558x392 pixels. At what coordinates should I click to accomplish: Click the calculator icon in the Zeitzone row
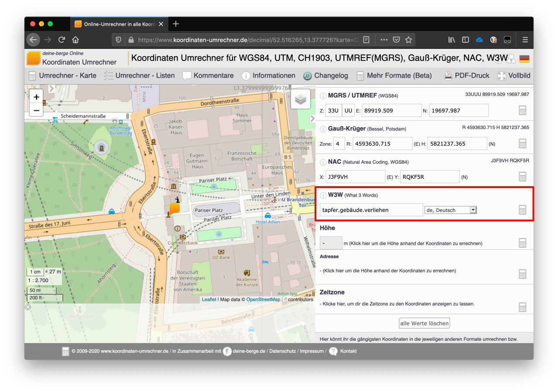[523, 307]
